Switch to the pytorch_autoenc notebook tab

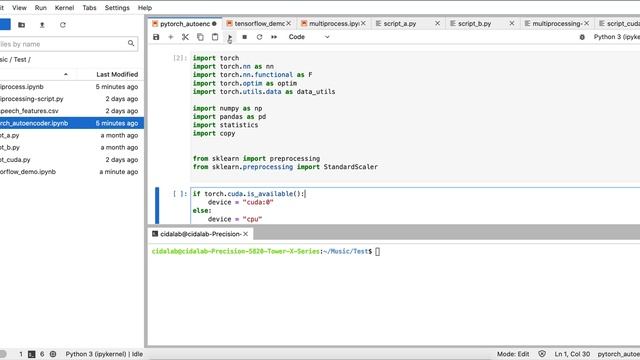coord(184,24)
